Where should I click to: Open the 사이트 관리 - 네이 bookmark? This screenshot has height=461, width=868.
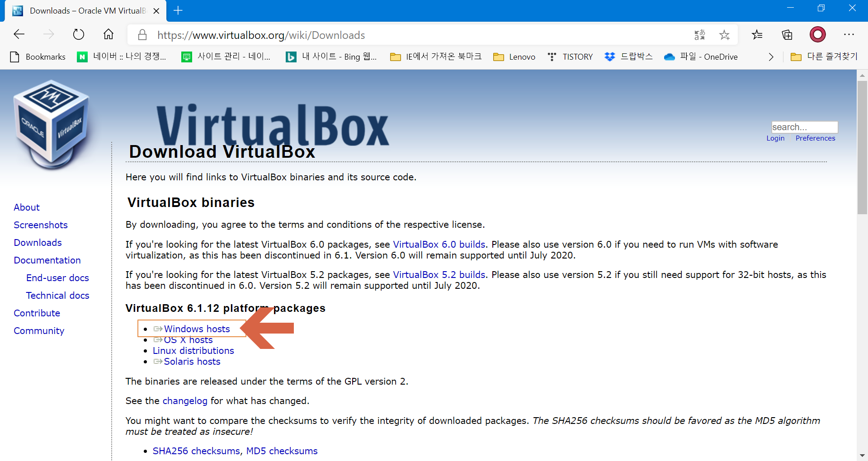(226, 57)
